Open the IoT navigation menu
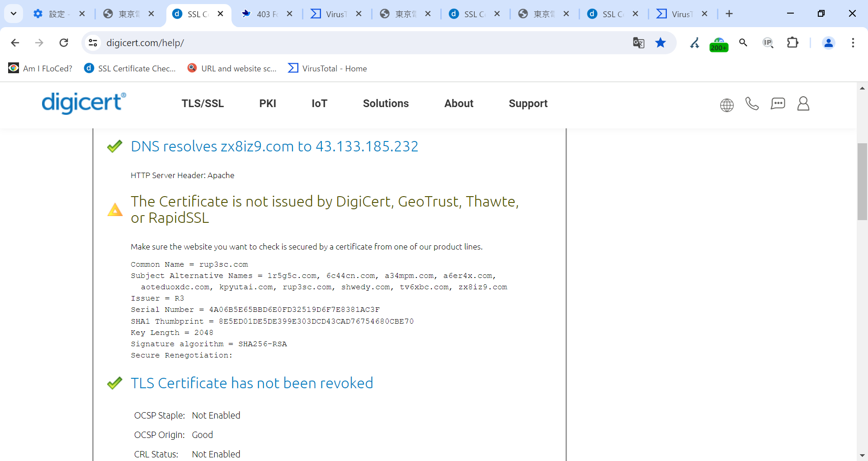Image resolution: width=868 pixels, height=461 pixels. pyautogui.click(x=319, y=103)
